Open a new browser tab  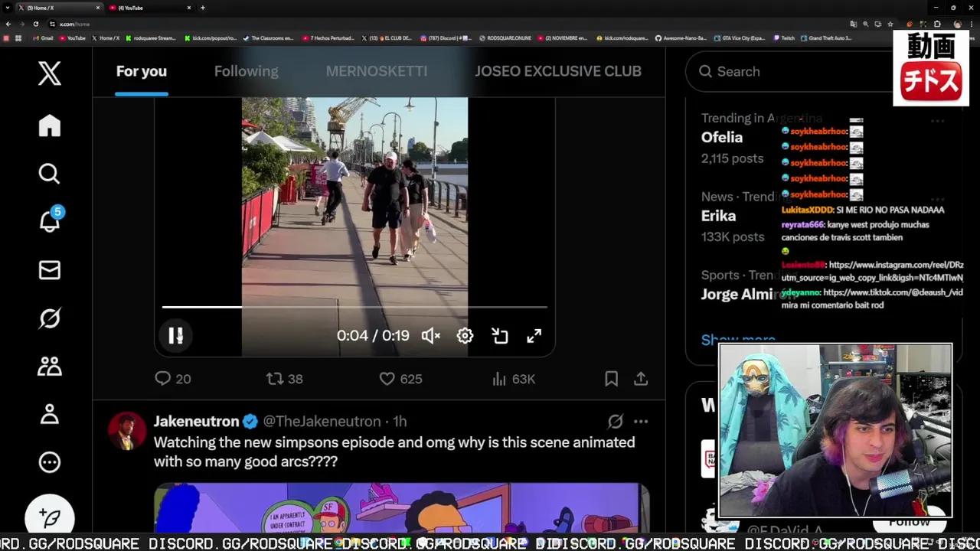tap(203, 8)
